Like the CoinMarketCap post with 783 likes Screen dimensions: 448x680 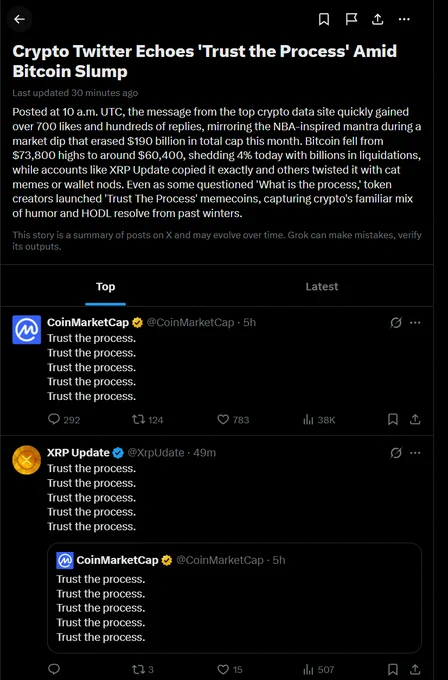click(x=233, y=419)
